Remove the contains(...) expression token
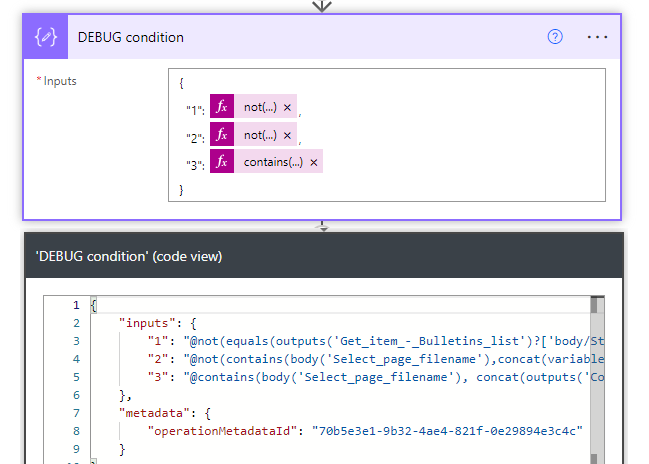This screenshot has width=649, height=464. 313,162
